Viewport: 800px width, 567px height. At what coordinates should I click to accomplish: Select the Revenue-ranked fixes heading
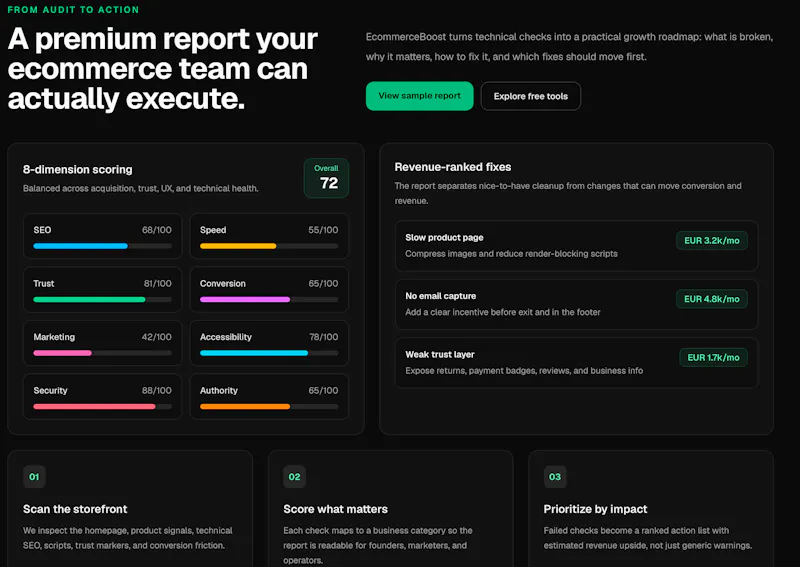453,167
